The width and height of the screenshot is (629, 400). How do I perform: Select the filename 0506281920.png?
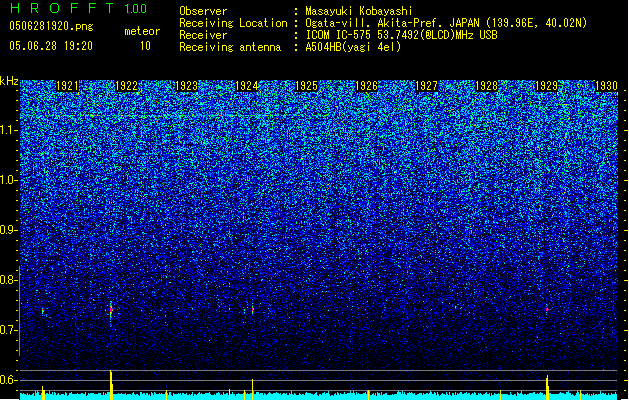(51, 27)
